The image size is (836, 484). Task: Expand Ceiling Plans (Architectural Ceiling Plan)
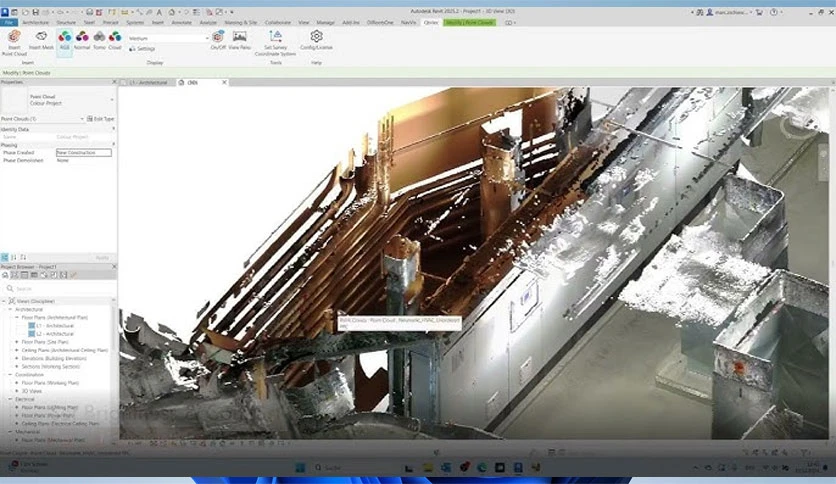[x=17, y=350]
